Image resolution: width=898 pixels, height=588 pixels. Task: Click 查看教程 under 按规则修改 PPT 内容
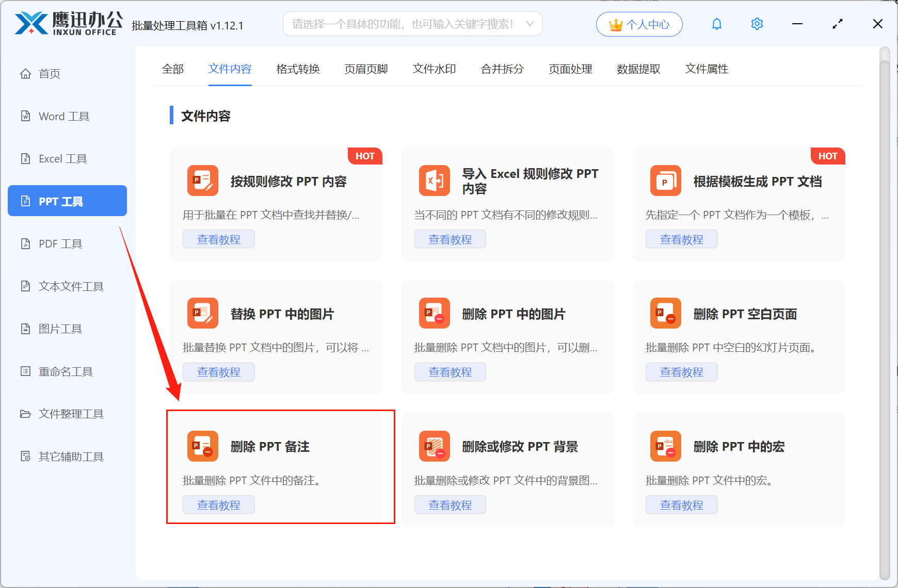point(218,239)
